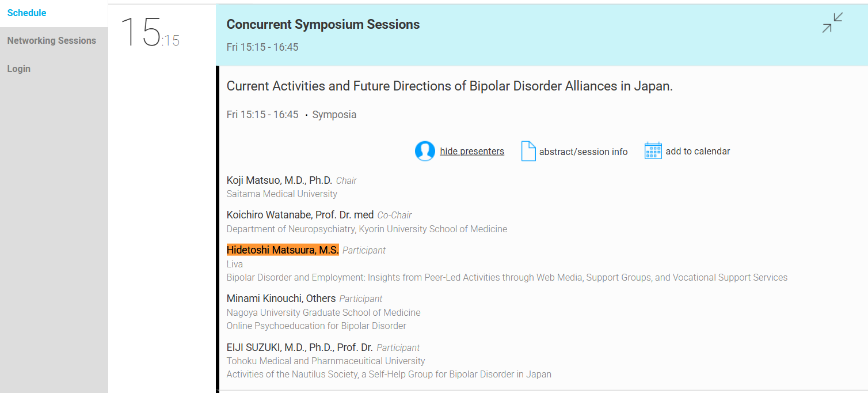The width and height of the screenshot is (868, 393).
Task: Hide presenters via the text link
Action: (x=472, y=152)
